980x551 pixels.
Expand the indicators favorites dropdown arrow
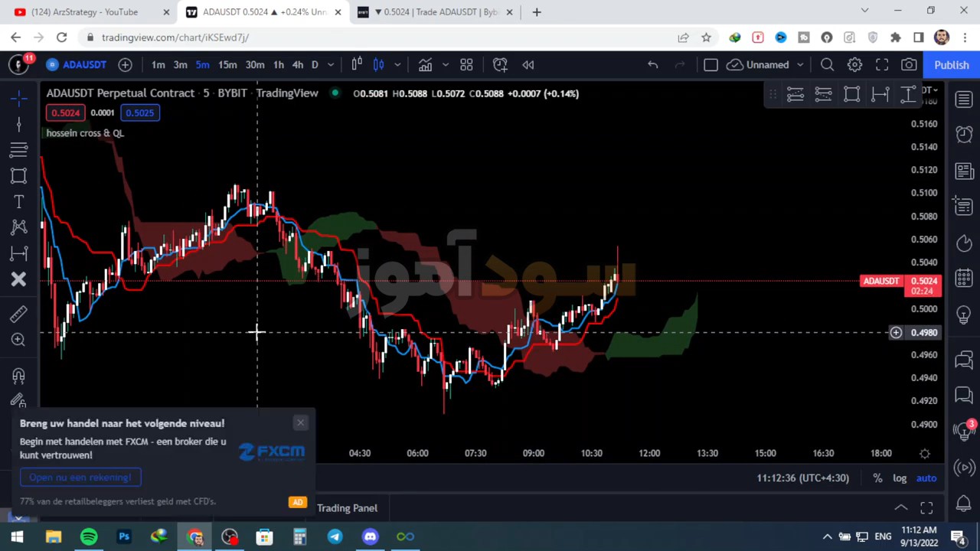click(x=445, y=65)
